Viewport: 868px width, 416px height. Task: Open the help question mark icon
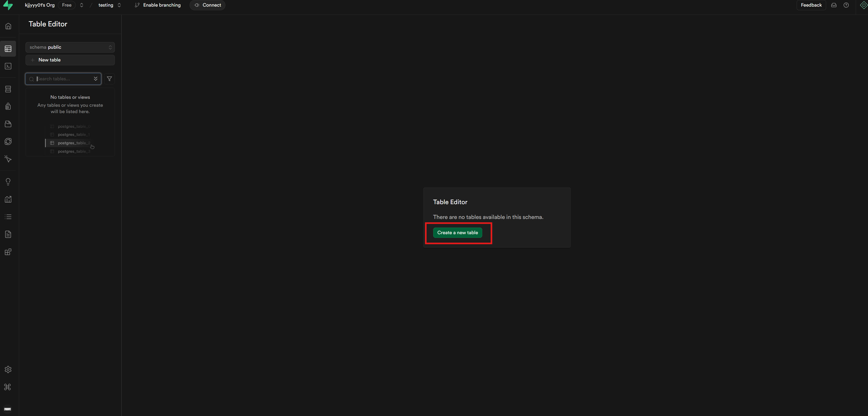tap(846, 5)
